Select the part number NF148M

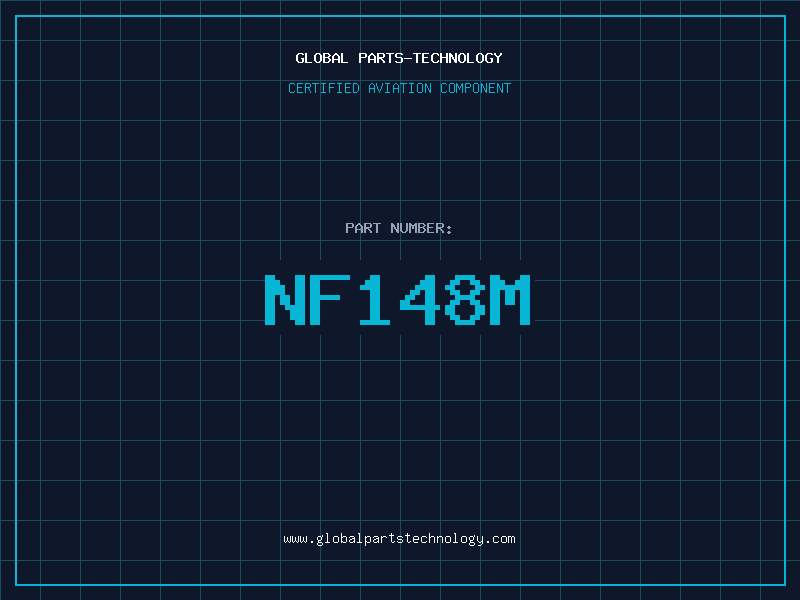pyautogui.click(x=398, y=299)
